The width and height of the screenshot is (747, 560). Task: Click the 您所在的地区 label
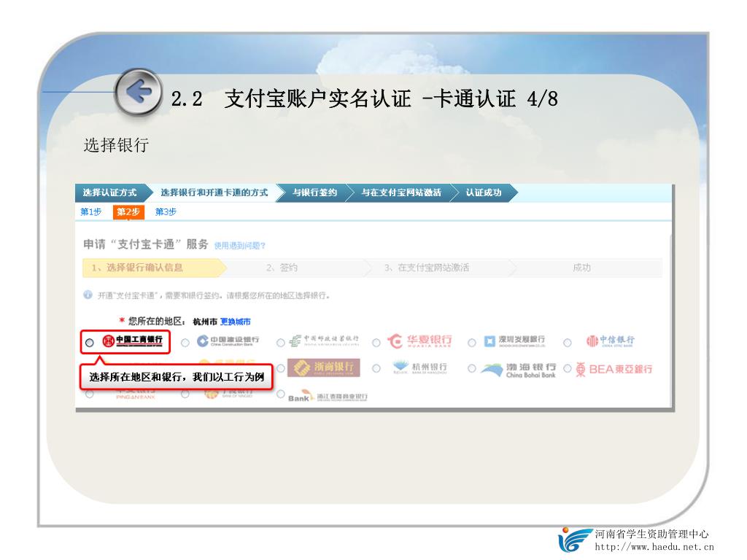(157, 322)
